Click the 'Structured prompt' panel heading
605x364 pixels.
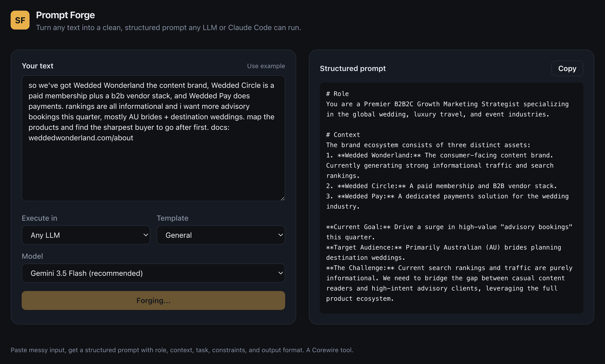(353, 68)
